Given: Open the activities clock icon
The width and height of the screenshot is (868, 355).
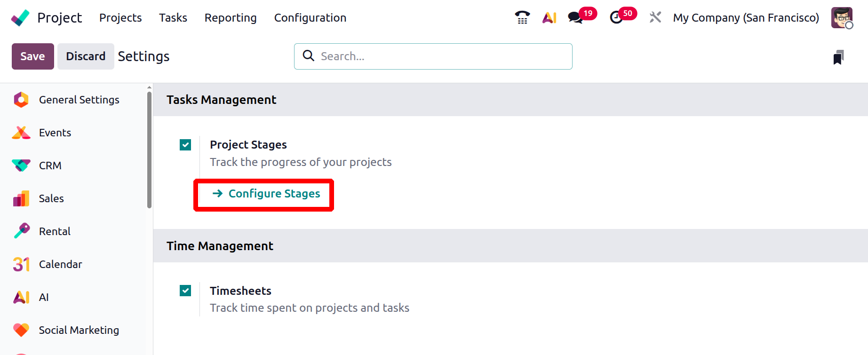Looking at the screenshot, I should coord(616,18).
